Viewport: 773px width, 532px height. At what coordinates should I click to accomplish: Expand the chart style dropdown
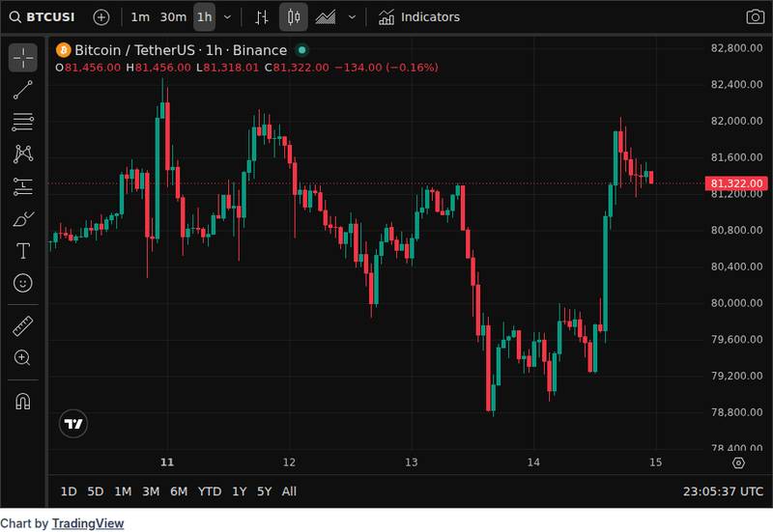(x=352, y=17)
